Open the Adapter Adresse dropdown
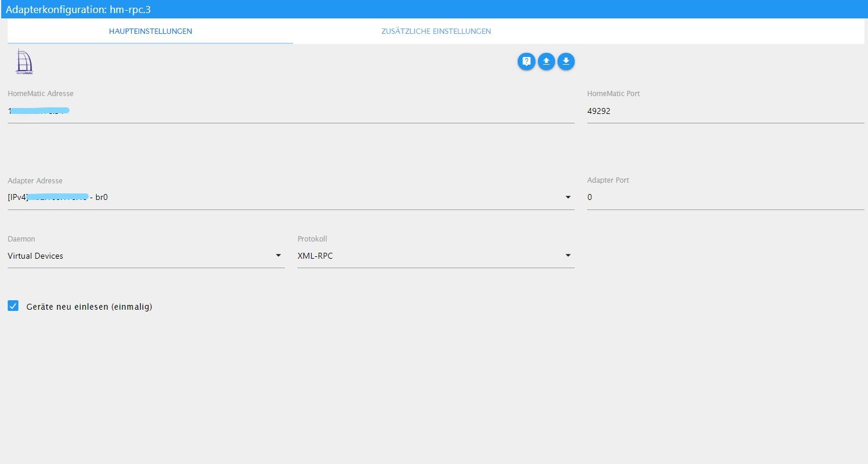Image resolution: width=868 pixels, height=464 pixels. click(291, 197)
